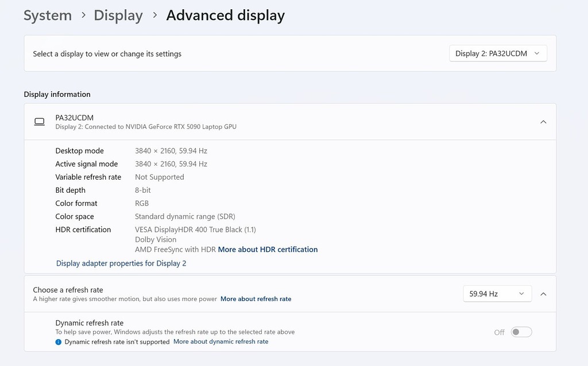Image resolution: width=588 pixels, height=366 pixels.
Task: Click the Color space label
Action: coord(75,216)
